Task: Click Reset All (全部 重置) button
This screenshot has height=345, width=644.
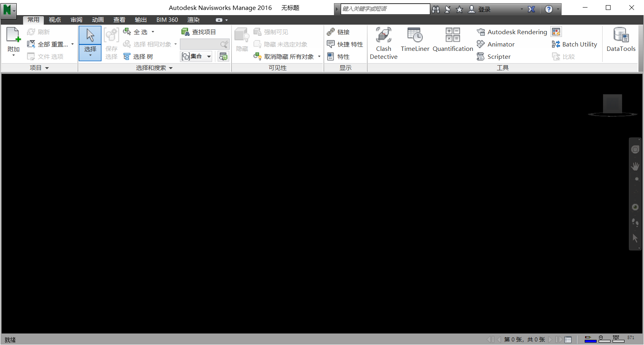Action: coord(47,44)
